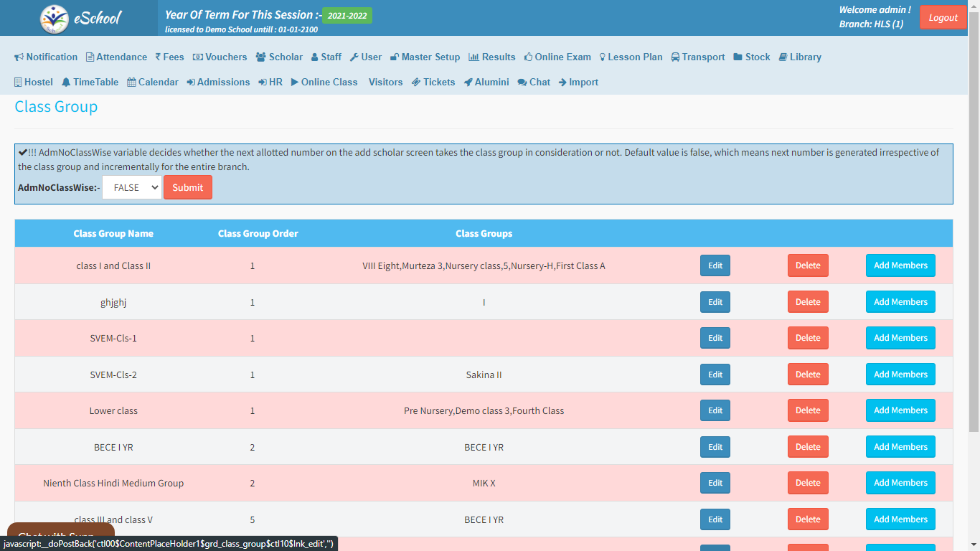Viewport: 980px width, 551px height.
Task: Delete the SVEM-Cls-2 class group
Action: [x=807, y=375]
